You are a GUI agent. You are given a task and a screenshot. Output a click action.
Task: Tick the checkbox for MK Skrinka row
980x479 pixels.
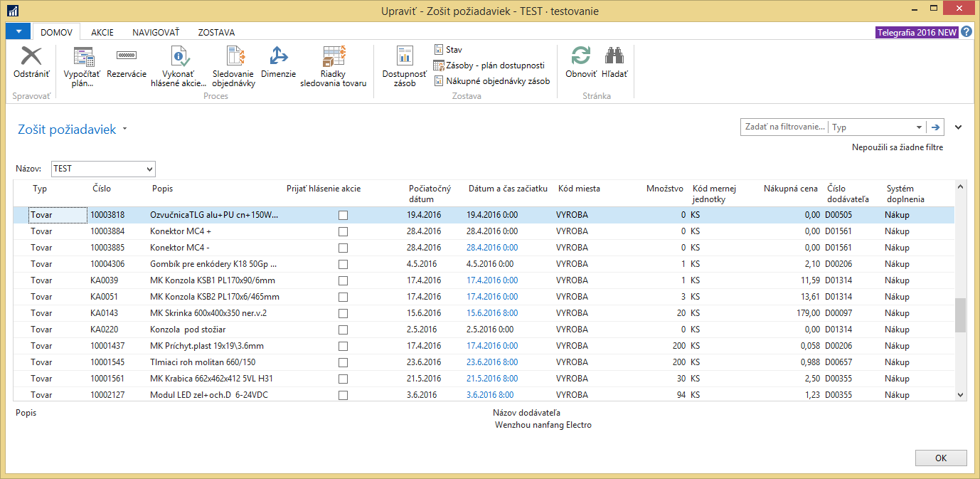click(343, 313)
